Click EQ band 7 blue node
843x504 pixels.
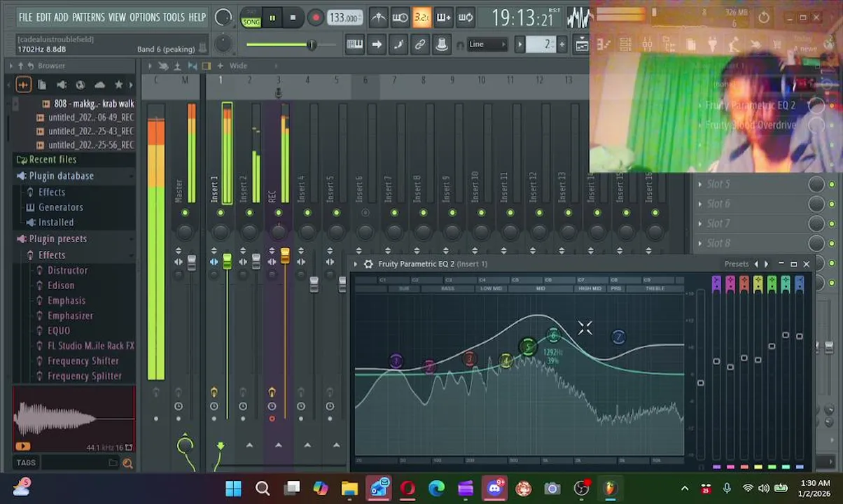618,337
